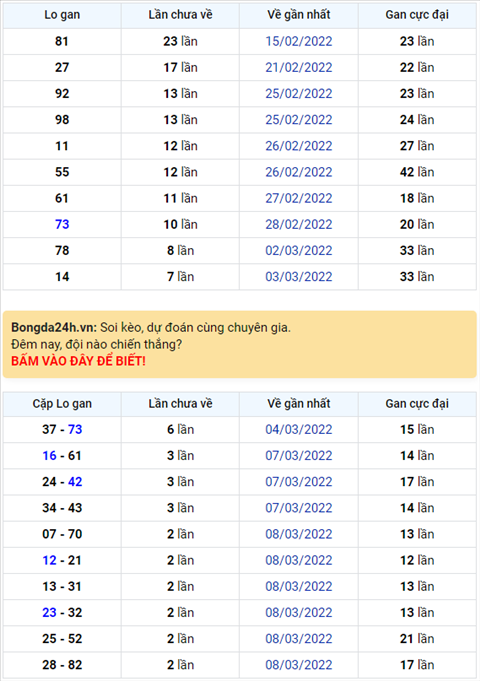Click the 23 lần count for number 81

(180, 41)
